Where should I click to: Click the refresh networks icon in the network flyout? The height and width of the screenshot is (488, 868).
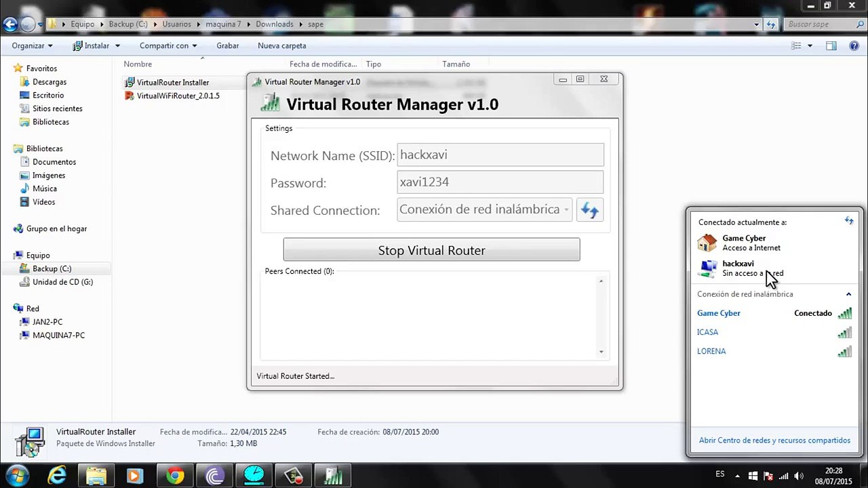pos(849,221)
